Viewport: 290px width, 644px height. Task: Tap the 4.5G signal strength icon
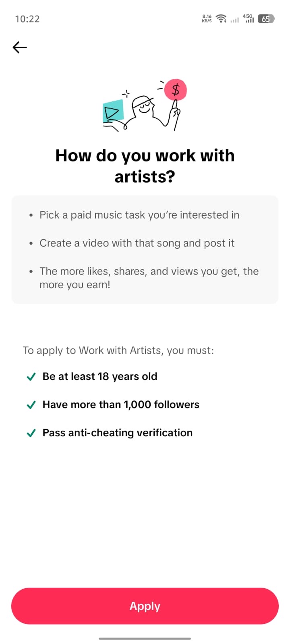tap(248, 19)
